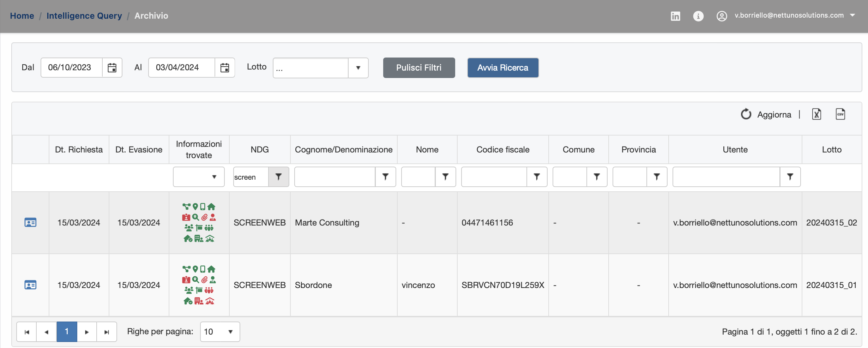Open calendar picker for Dal date

pyautogui.click(x=112, y=67)
